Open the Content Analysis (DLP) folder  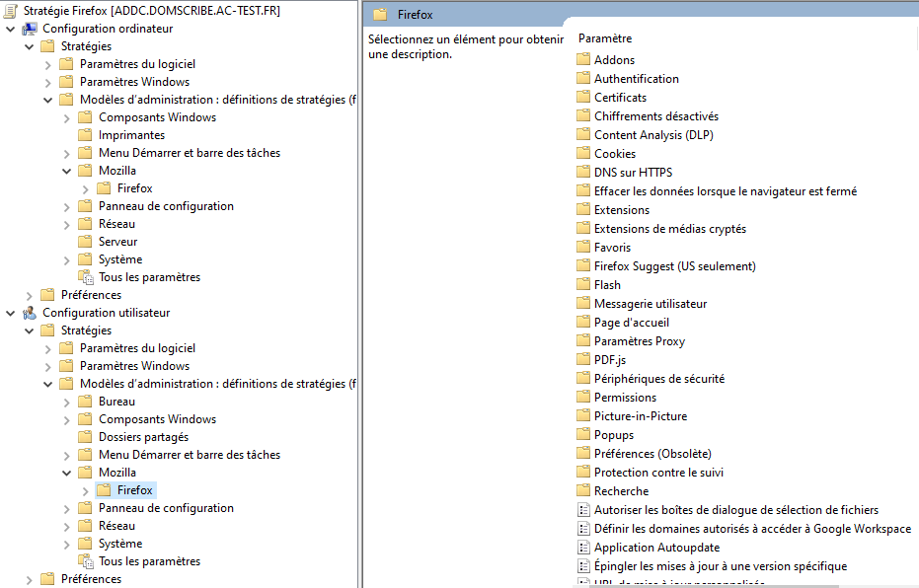click(x=653, y=135)
